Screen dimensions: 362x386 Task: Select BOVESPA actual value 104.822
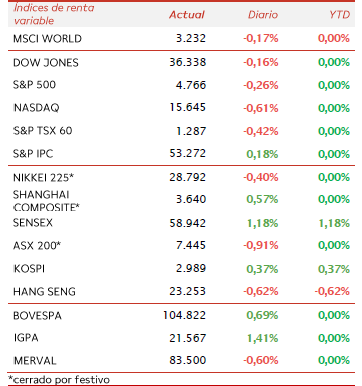pyautogui.click(x=184, y=315)
